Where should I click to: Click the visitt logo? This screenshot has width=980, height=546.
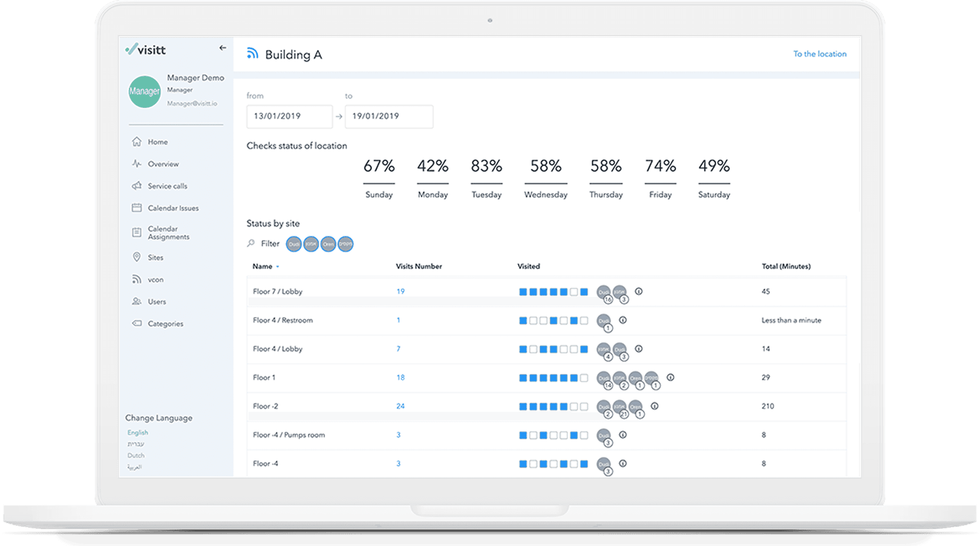click(x=145, y=49)
